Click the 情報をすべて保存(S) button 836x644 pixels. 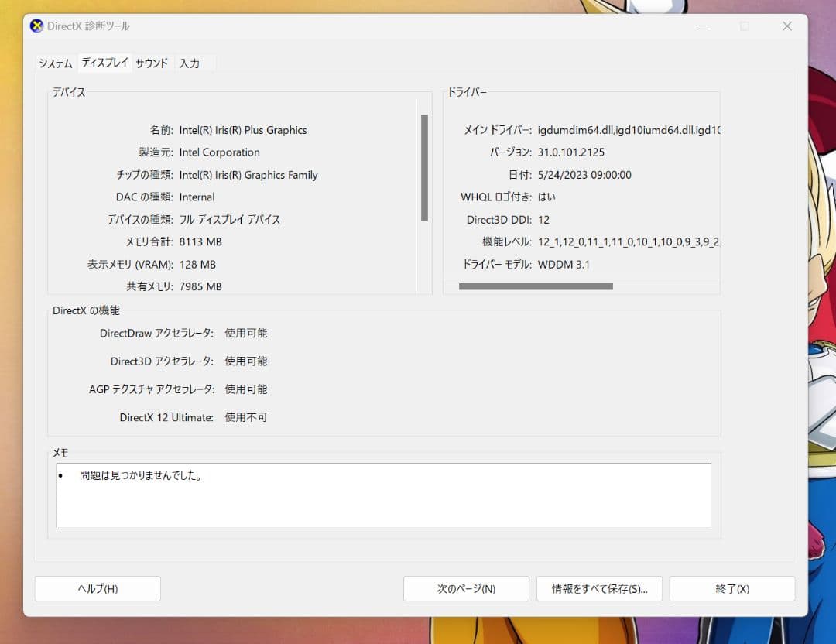coord(599,588)
